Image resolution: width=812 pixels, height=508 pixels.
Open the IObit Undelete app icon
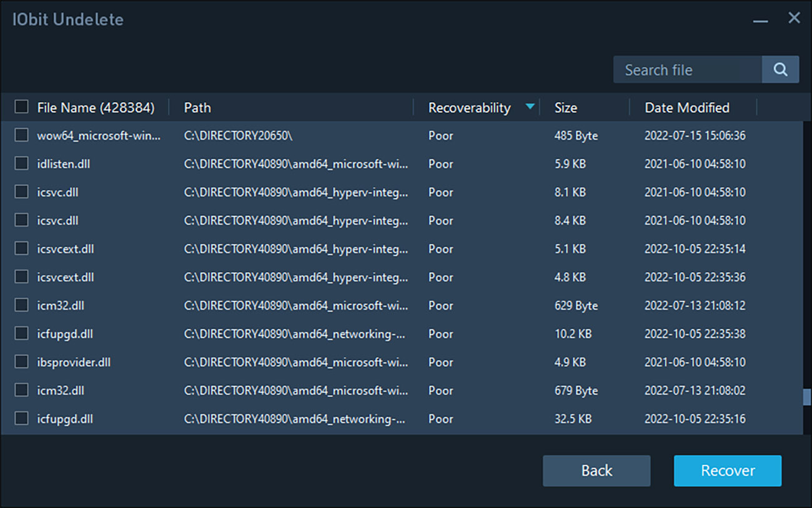point(67,19)
